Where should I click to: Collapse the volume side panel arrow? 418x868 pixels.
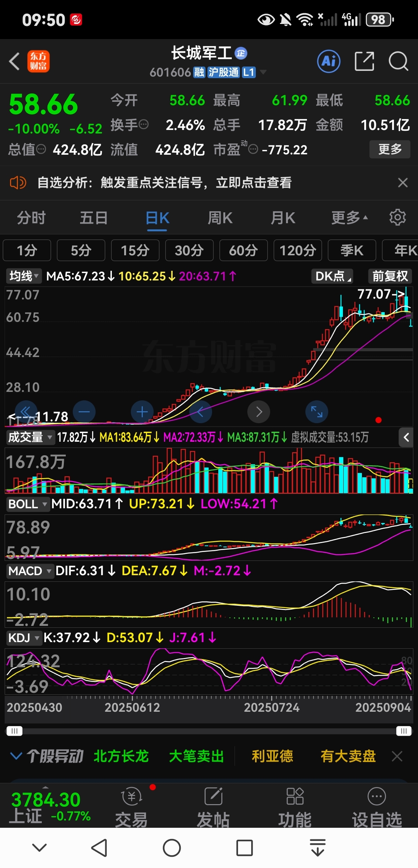point(406,437)
